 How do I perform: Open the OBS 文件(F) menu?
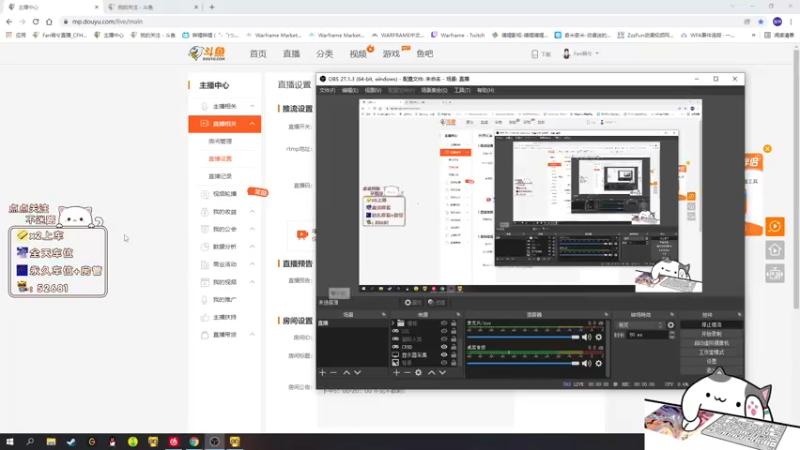point(327,90)
